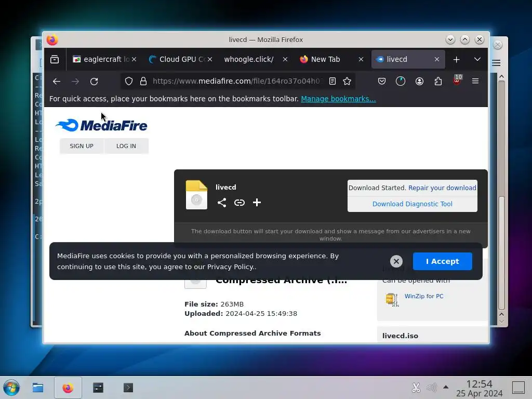Click the LOG IN button
The image size is (532, 399).
[126, 146]
